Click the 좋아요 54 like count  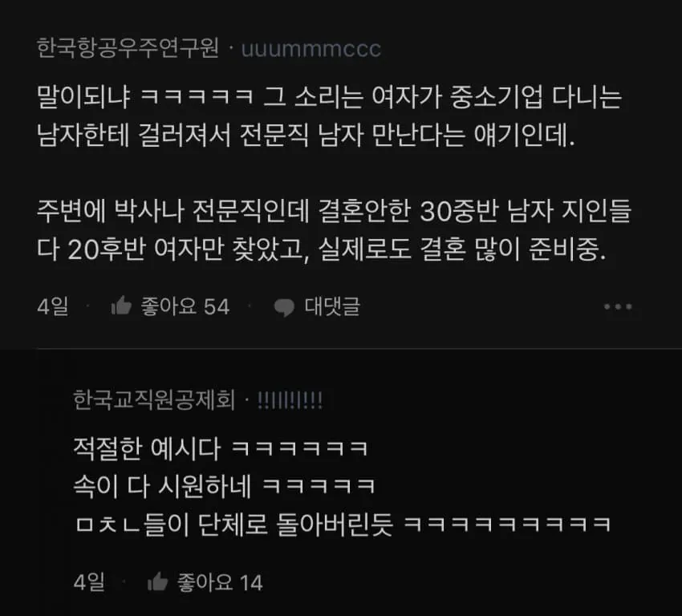pyautogui.click(x=185, y=306)
